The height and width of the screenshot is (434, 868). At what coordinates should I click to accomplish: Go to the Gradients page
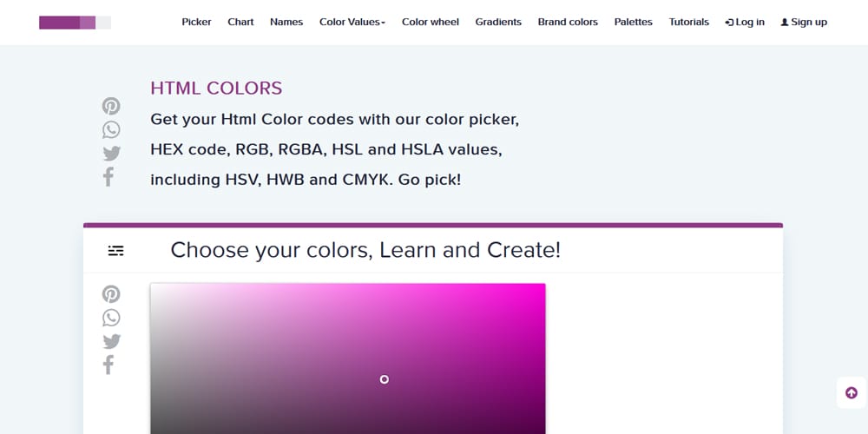(x=498, y=23)
